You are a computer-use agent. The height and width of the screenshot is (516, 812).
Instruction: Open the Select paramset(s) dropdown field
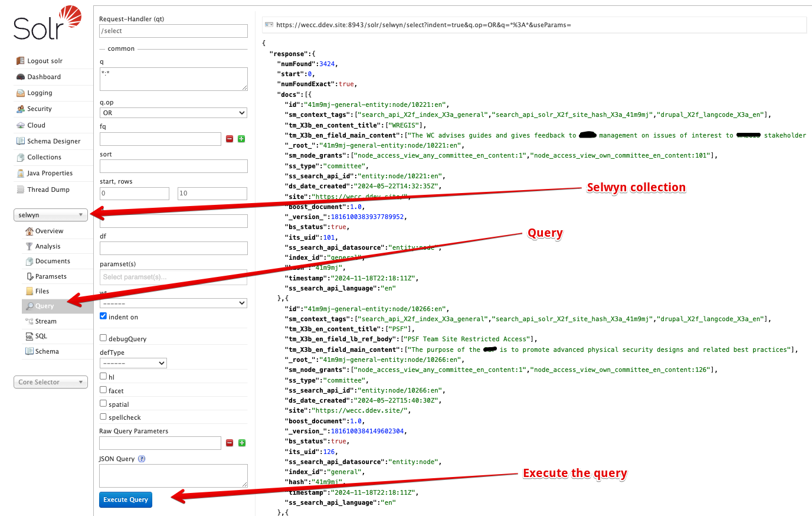[173, 277]
